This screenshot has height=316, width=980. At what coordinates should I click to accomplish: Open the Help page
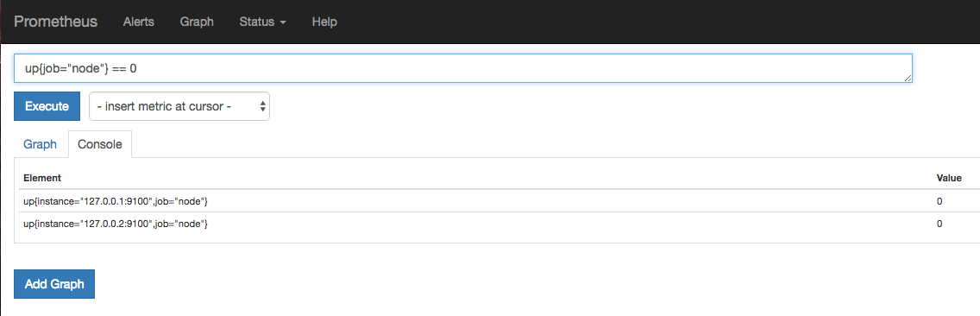(324, 22)
